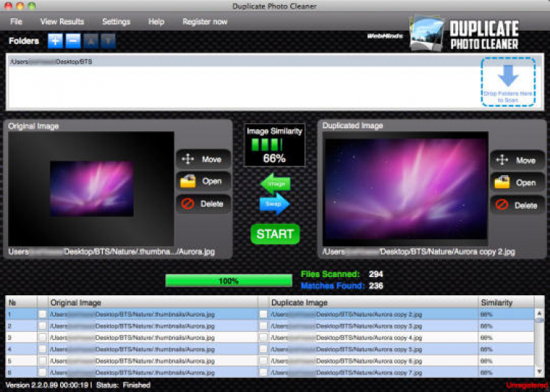Click the results list scroll down arrow
Screen dimensions: 550x392
pyautogui.click(x=540, y=371)
